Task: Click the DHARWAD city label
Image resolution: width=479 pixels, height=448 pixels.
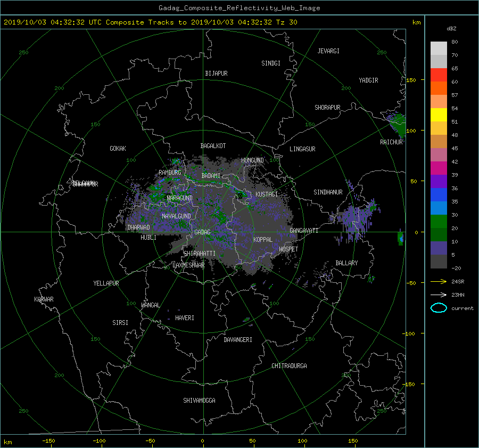Action: [138, 227]
